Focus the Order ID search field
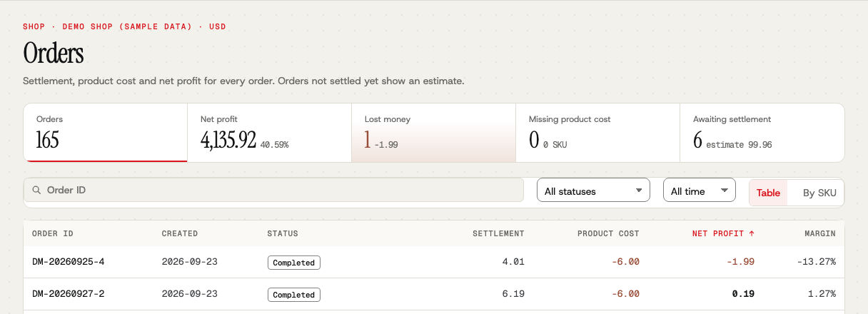 tap(273, 190)
